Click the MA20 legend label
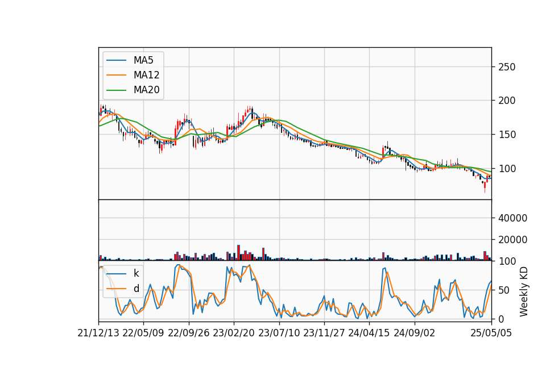Viewport: 546px width, 392px height. click(147, 90)
